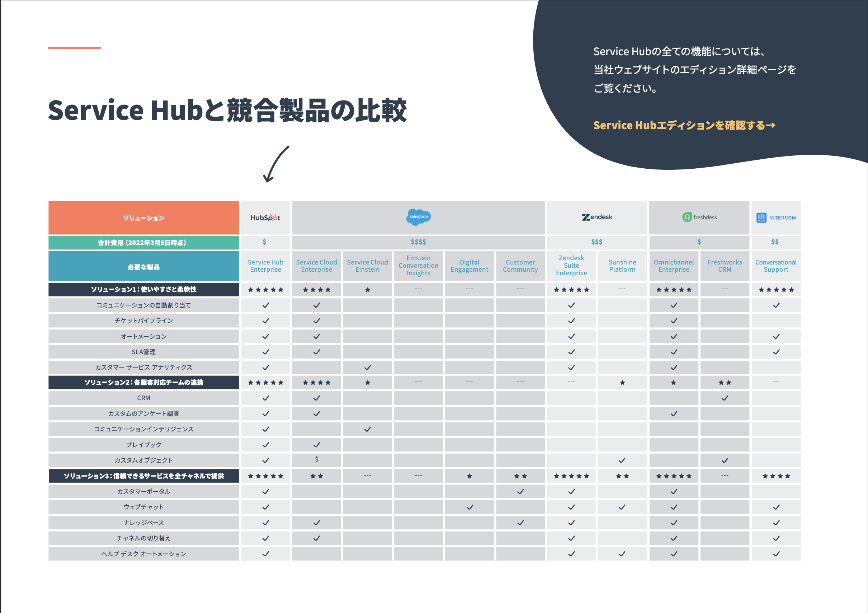Click the SLA管理 row label
Viewport: 868px width, 613px height.
[144, 352]
